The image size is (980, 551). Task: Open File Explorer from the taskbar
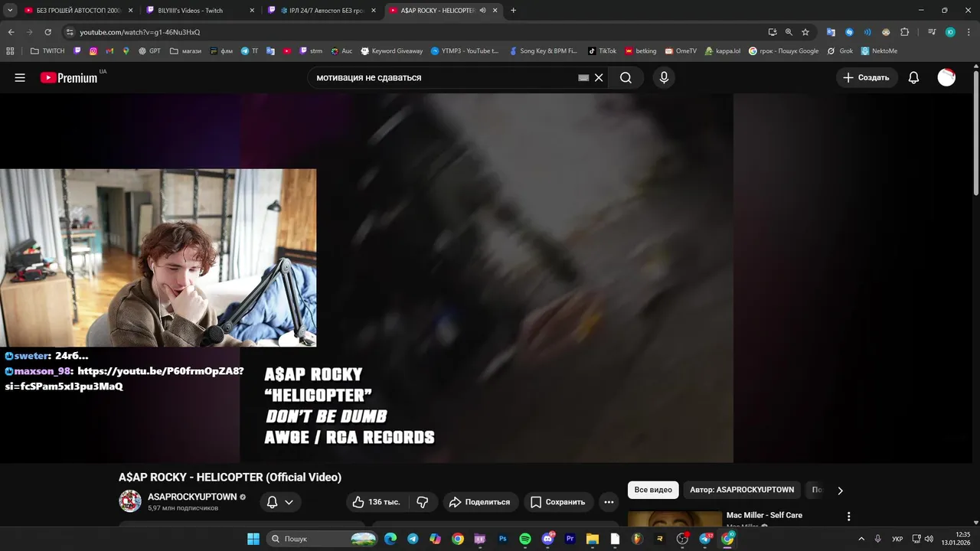[593, 539]
